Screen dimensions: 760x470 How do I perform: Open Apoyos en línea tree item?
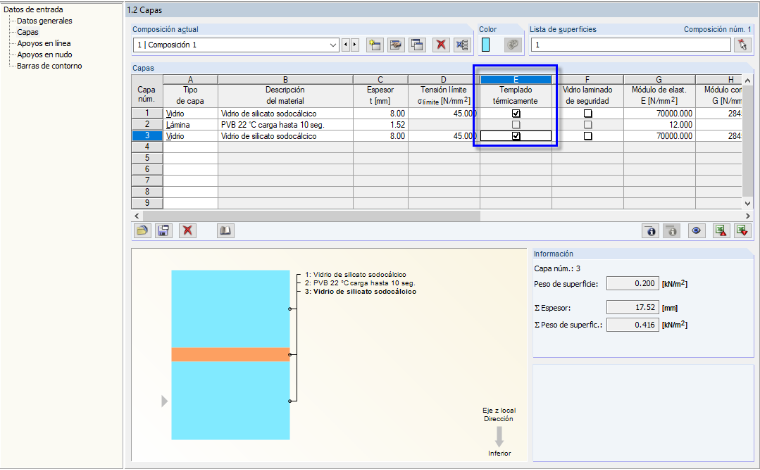click(x=44, y=43)
